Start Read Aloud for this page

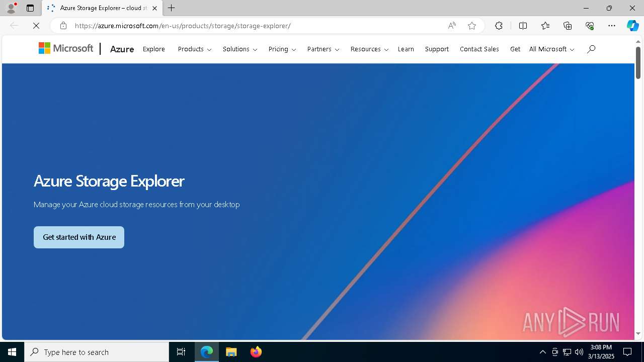(x=452, y=26)
